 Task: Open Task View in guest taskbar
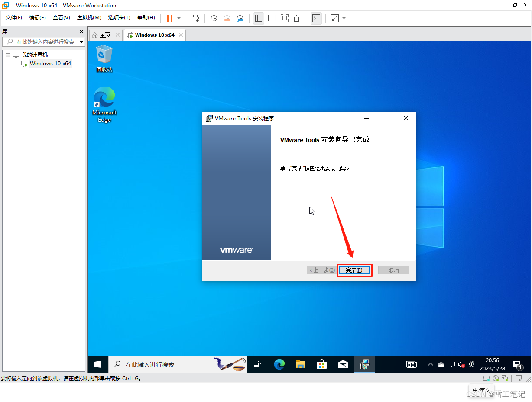coord(257,364)
